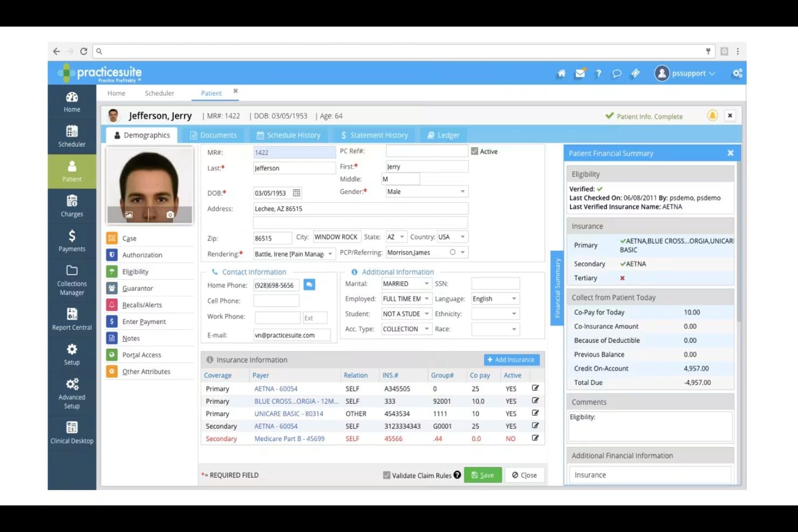
Task: Close the Patient Financial Summary panel
Action: (x=731, y=153)
